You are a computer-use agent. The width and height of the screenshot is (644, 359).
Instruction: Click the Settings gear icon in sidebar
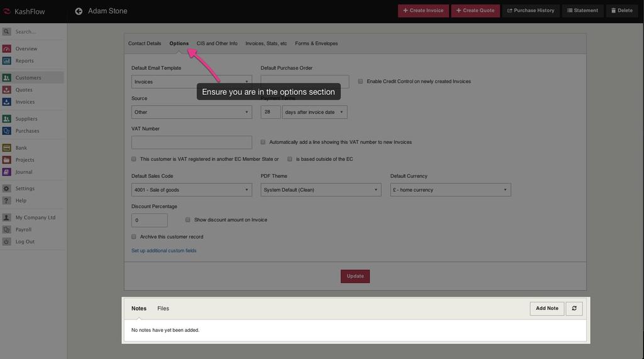[x=7, y=189]
